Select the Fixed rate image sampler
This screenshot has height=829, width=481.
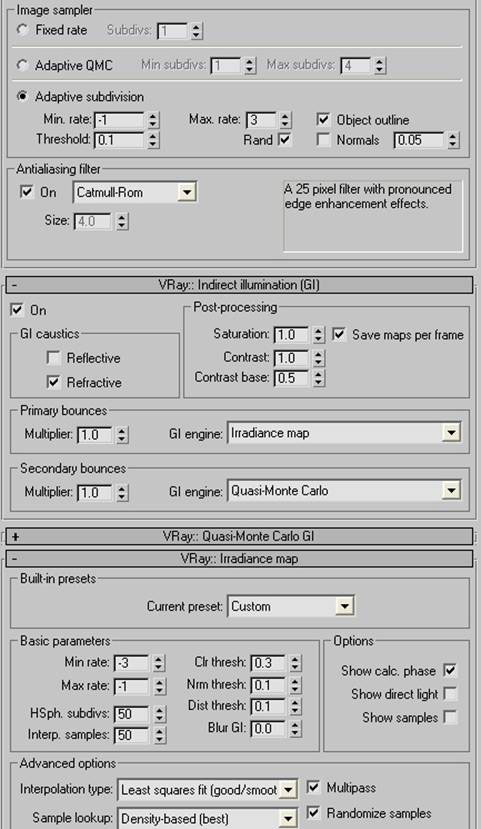[x=22, y=30]
